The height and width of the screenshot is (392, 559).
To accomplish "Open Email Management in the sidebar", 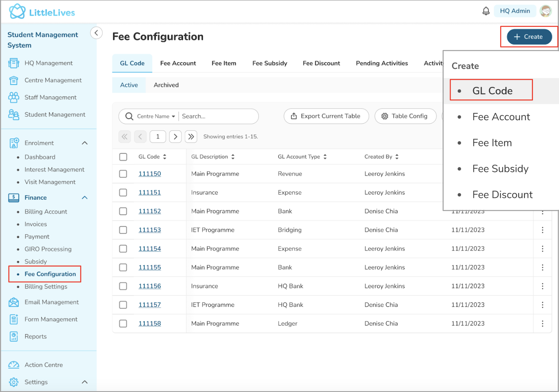I will 51,302.
